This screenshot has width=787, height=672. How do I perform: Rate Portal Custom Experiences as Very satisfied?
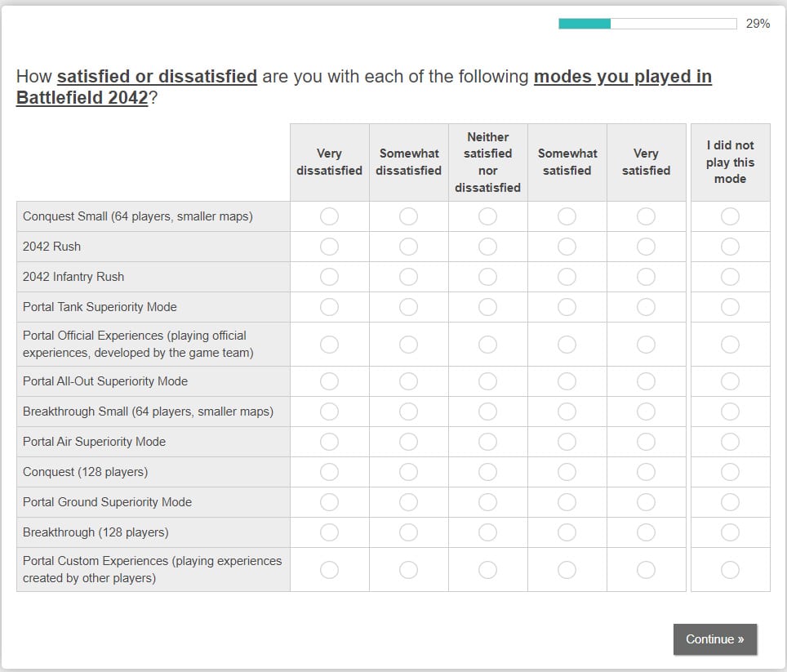pos(646,570)
